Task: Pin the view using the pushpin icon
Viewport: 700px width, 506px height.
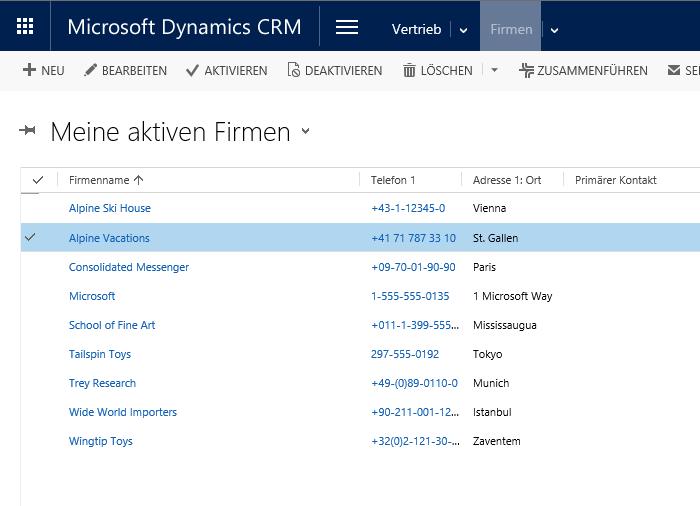Action: (28, 132)
